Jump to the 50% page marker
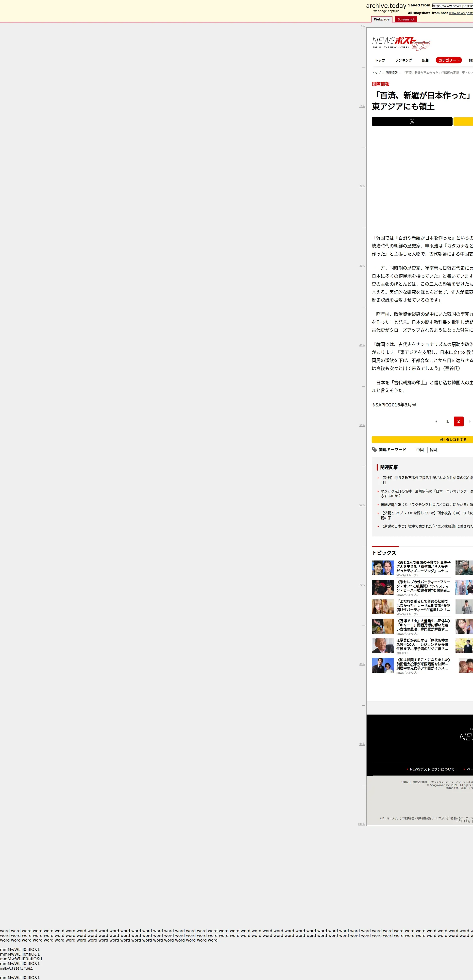The width and height of the screenshot is (473, 980). click(x=362, y=425)
